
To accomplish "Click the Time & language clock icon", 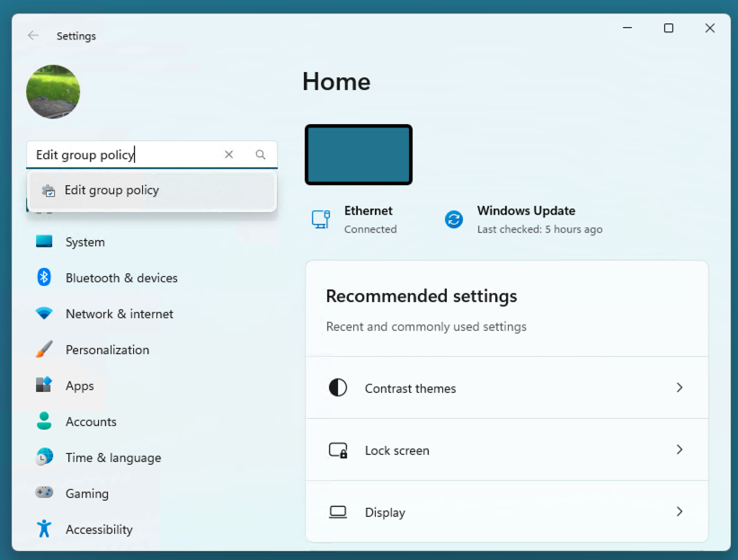I will click(x=44, y=458).
